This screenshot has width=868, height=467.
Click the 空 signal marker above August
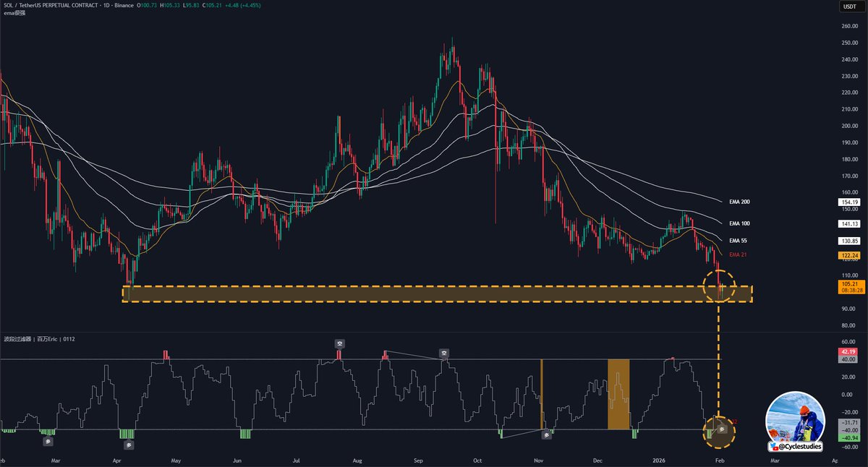(x=339, y=343)
